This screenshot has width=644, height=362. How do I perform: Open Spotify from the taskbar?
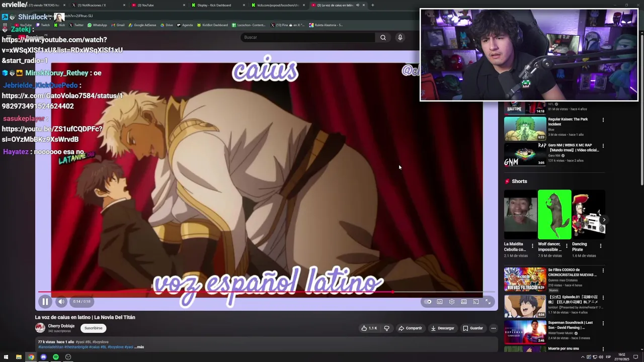tap(56, 357)
